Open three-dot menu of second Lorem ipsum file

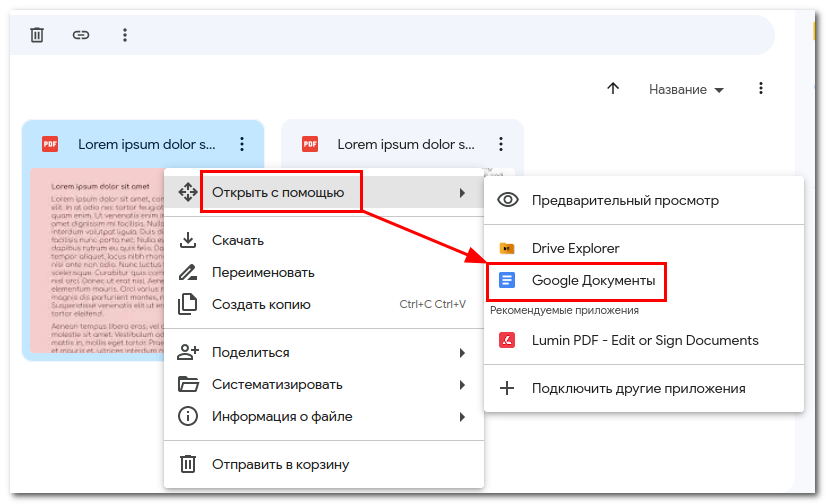tap(501, 144)
